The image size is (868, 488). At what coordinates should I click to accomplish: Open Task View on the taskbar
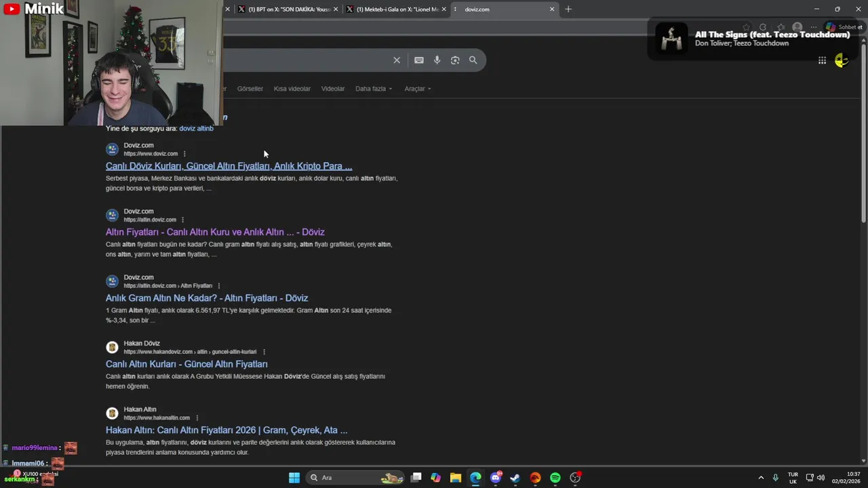[416, 478]
